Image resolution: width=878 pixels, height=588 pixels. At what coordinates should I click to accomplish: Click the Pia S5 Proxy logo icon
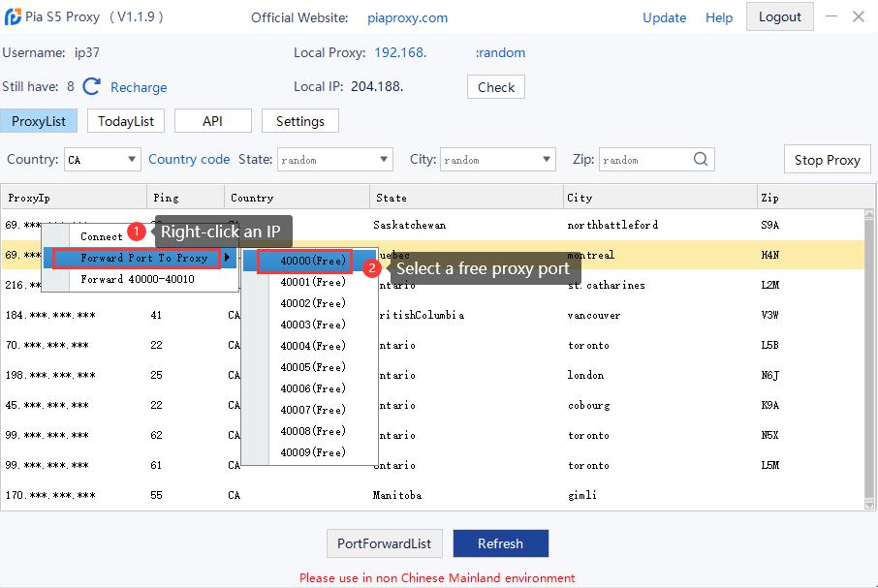click(13, 16)
